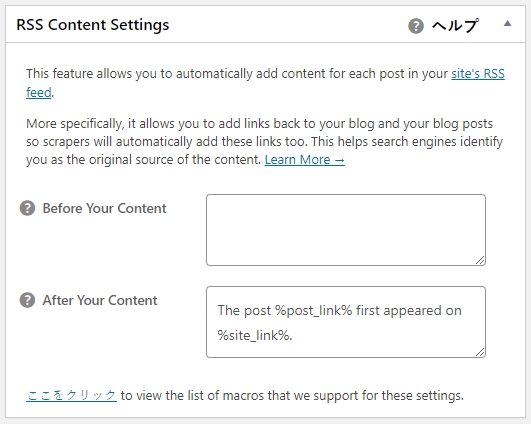This screenshot has width=531, height=424.
Task: Click the ここをクリック macros link
Action: coord(71,395)
